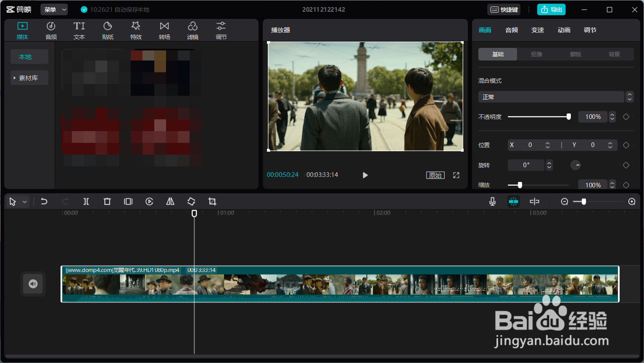Image resolution: width=644 pixels, height=363 pixels.
Task: Click the undo arrow in timeline toolbar
Action: pyautogui.click(x=44, y=202)
